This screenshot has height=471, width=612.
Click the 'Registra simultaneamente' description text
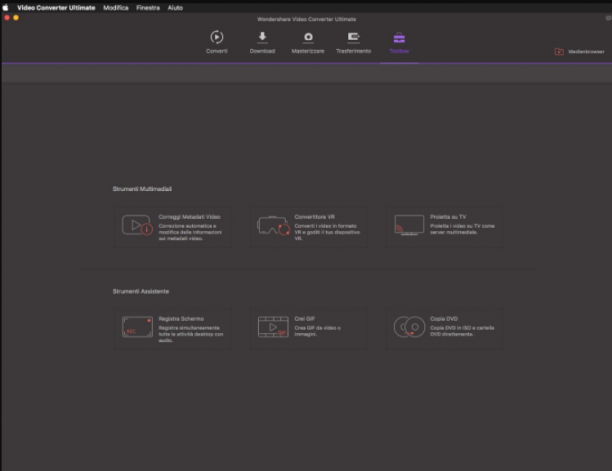191,334
